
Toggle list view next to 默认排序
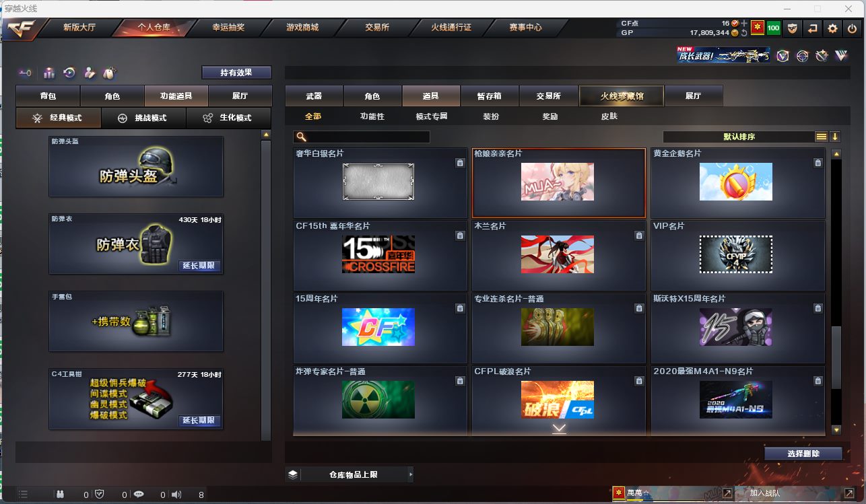(822, 137)
